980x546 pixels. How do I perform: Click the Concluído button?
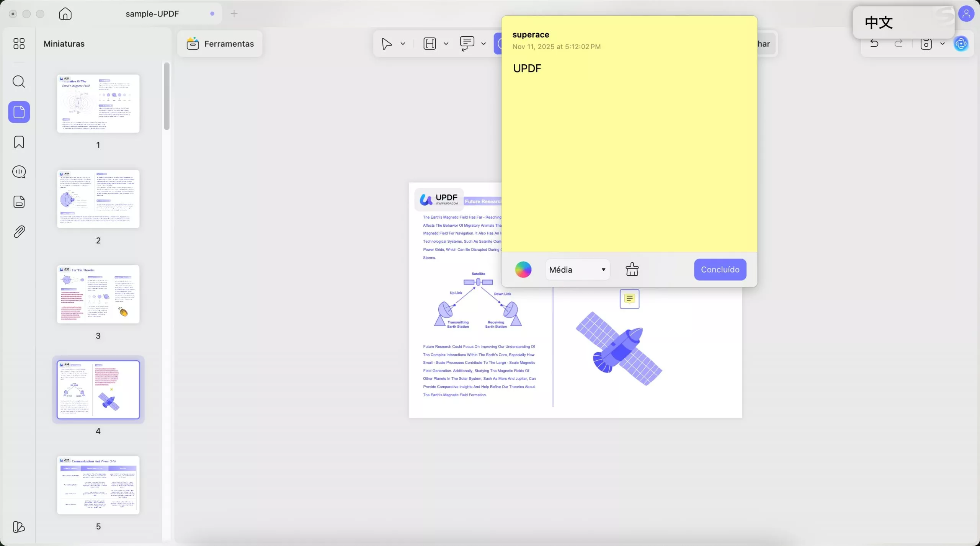720,270
